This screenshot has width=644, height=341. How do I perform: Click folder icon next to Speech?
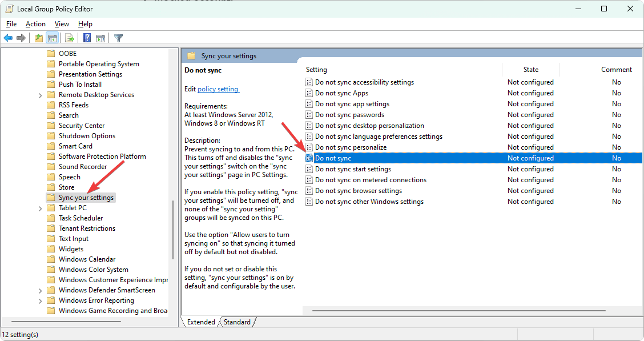pyautogui.click(x=51, y=177)
